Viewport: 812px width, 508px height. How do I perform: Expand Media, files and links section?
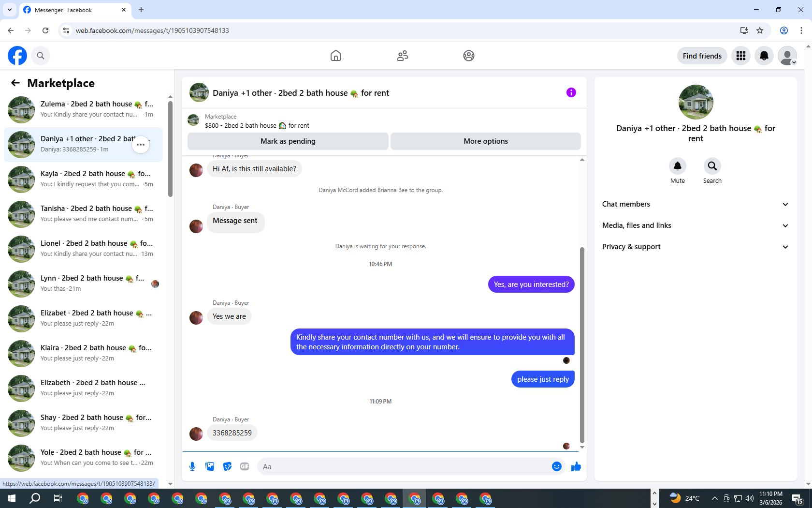(x=696, y=225)
